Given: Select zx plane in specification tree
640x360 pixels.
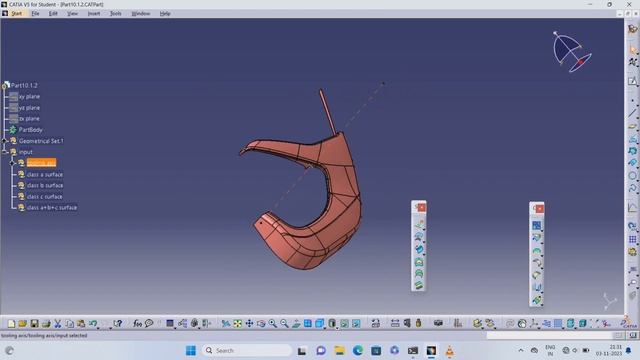Looking at the screenshot, I should pos(29,119).
